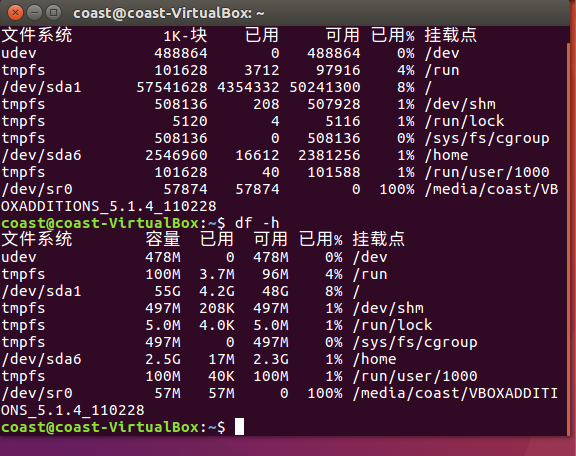Click '3.7M' used value
Image resolution: width=576 pixels, height=456 pixels.
point(217,274)
